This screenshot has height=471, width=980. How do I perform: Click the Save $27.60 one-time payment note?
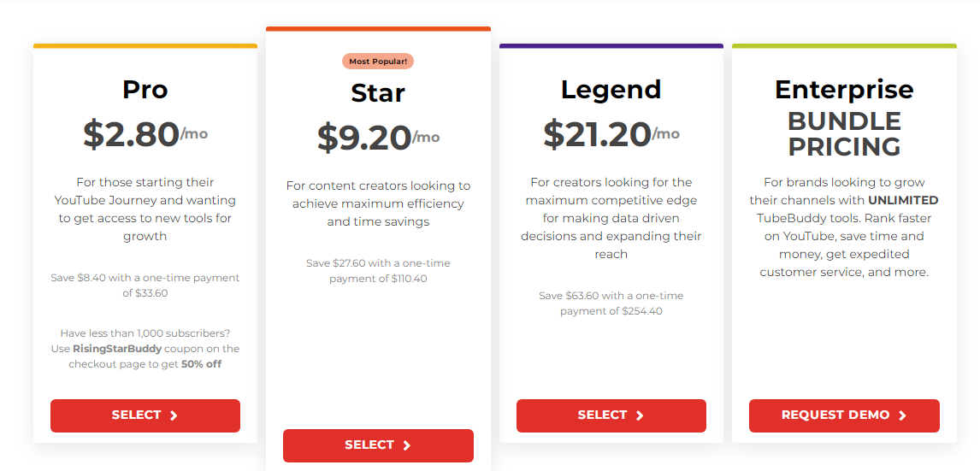point(378,271)
